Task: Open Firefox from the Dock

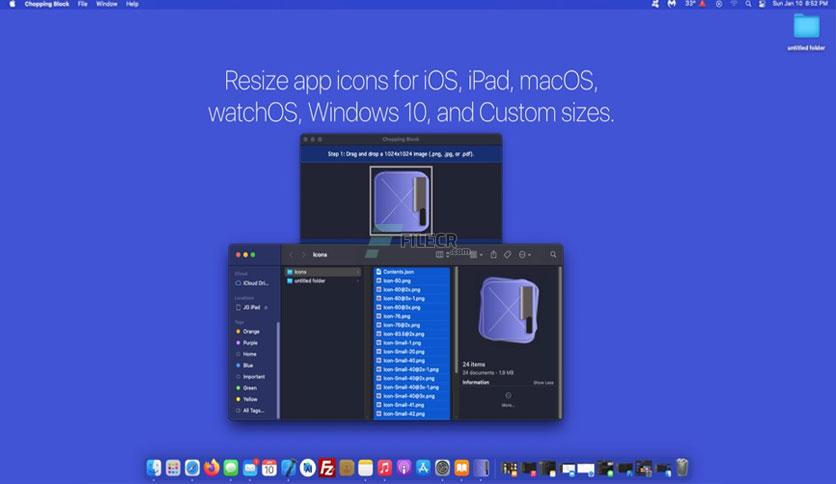Action: click(x=211, y=468)
